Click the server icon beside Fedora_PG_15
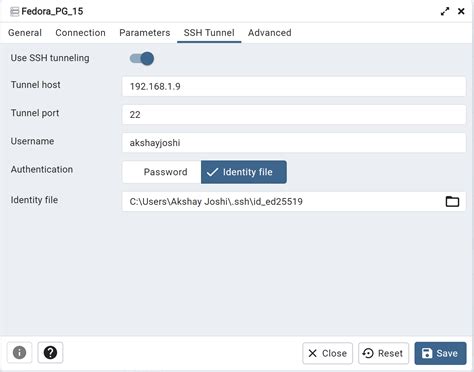This screenshot has height=372, width=474. pyautogui.click(x=14, y=12)
